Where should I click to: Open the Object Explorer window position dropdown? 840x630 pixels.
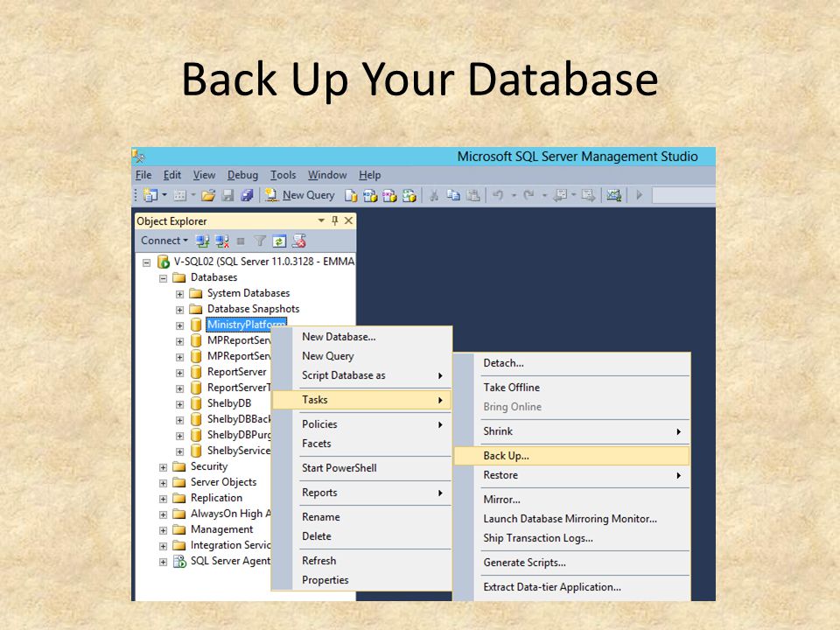(x=321, y=220)
